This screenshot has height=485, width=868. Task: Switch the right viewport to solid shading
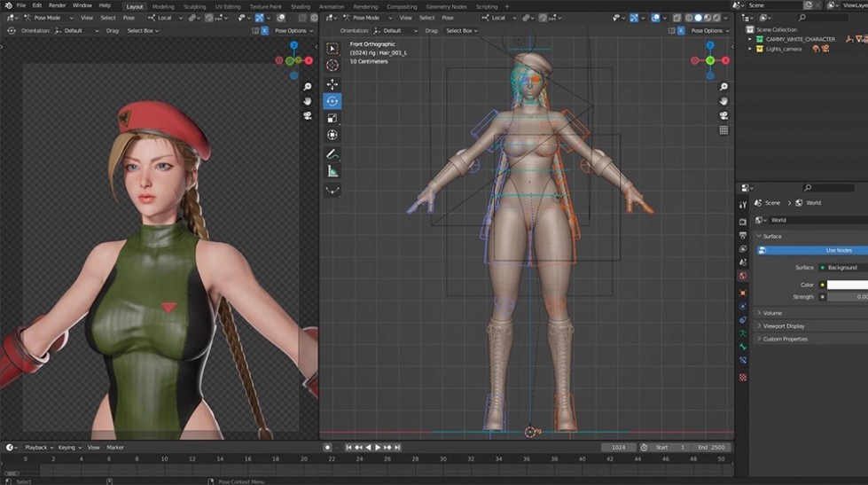coord(698,18)
